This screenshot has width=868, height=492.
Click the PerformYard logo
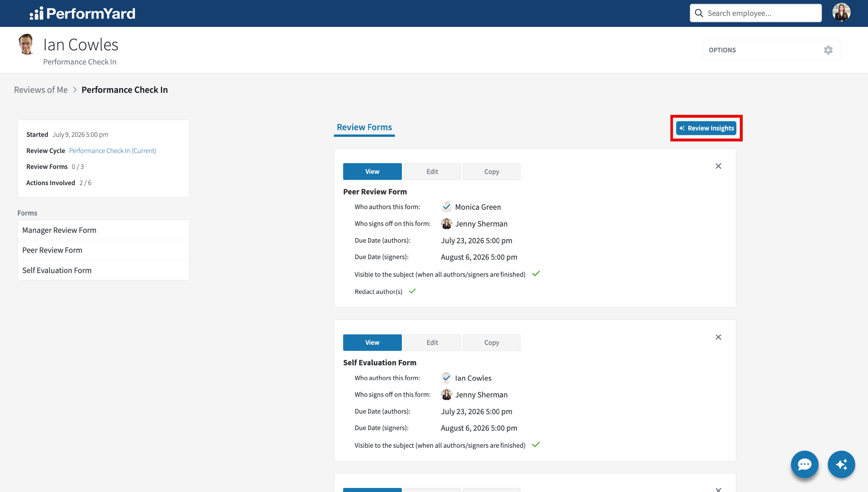tap(82, 14)
